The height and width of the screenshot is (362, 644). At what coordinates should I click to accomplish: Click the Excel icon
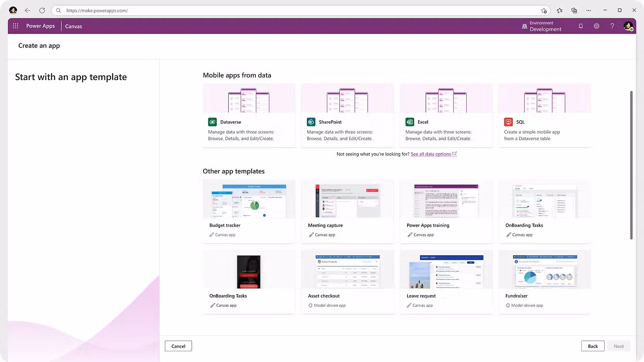(x=410, y=122)
